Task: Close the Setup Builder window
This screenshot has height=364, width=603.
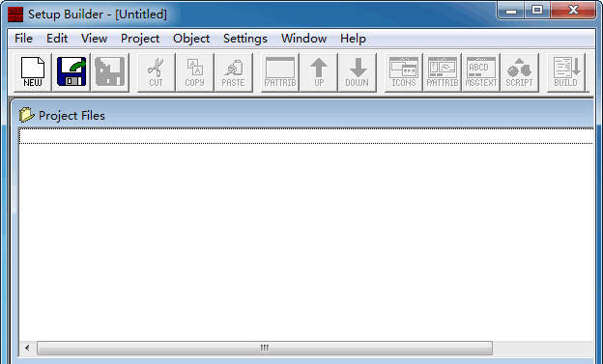Action: 573,10
